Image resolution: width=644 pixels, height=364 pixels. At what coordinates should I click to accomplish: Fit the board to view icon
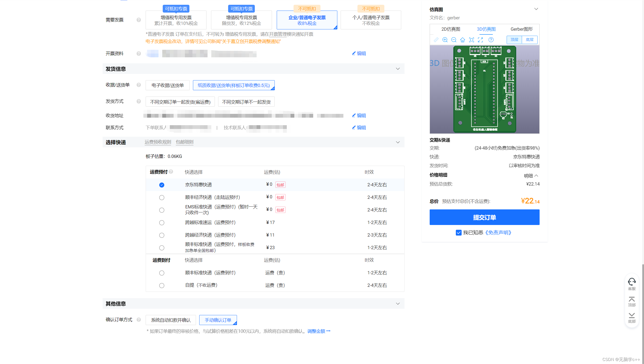(x=472, y=40)
